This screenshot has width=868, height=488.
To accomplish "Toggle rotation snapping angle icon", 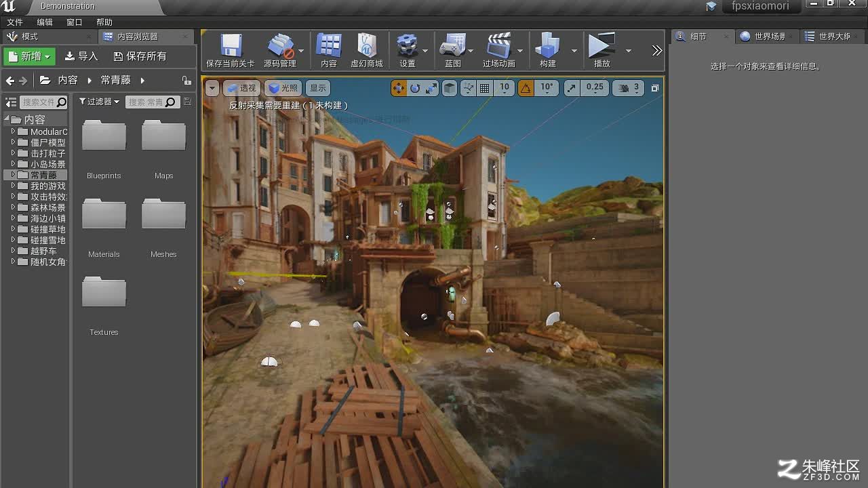I will coord(526,88).
